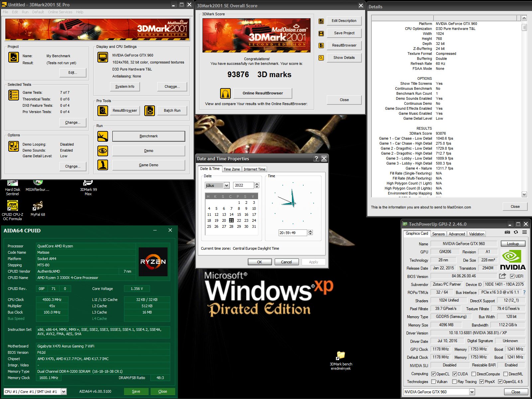The height and width of the screenshot is (399, 532).
Task: Switch to Advanced tab in GPU-Z
Action: (457, 234)
